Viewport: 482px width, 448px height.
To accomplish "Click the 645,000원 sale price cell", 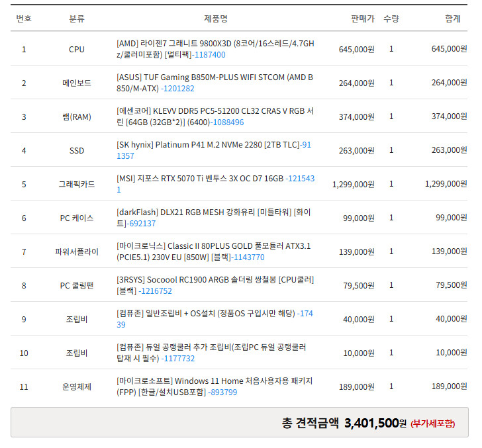I will click(357, 49).
